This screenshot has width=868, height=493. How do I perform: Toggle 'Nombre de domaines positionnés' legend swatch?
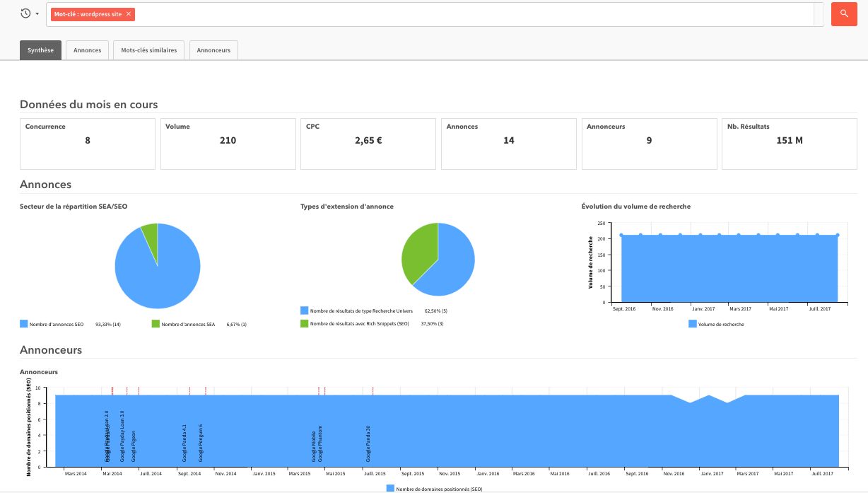click(x=390, y=489)
